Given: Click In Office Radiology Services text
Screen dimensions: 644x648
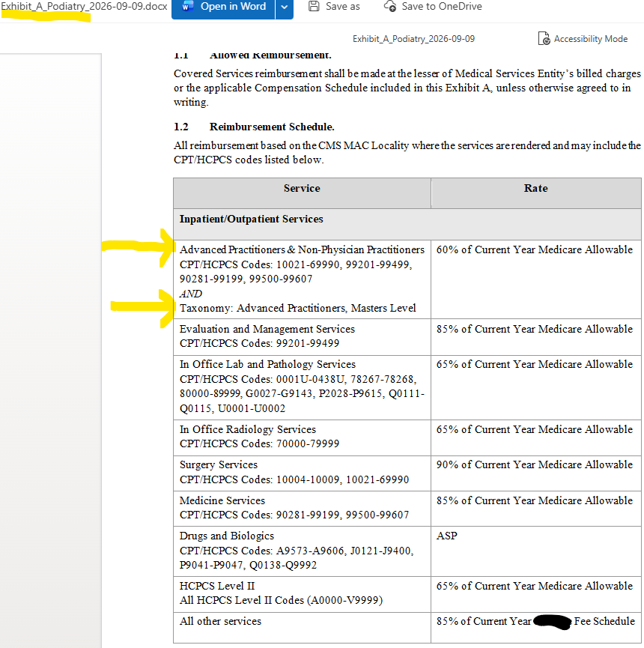Looking at the screenshot, I should (247, 429).
